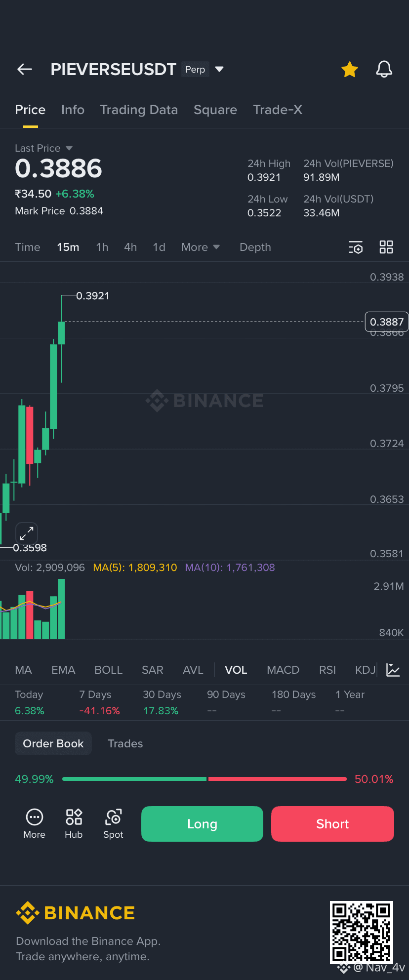Screen dimensions: 409x980
Task: Expand the PIEVERSEUSDT pair dropdown arrow
Action: pos(219,69)
